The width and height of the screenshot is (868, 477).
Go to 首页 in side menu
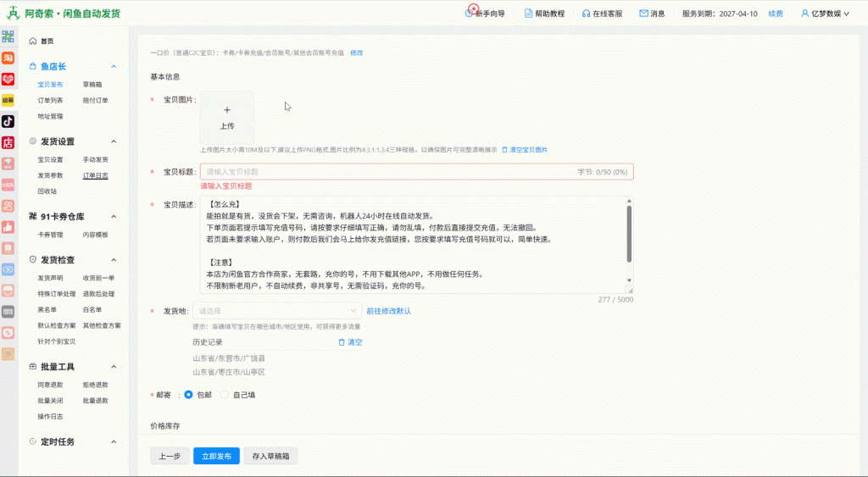[x=47, y=41]
